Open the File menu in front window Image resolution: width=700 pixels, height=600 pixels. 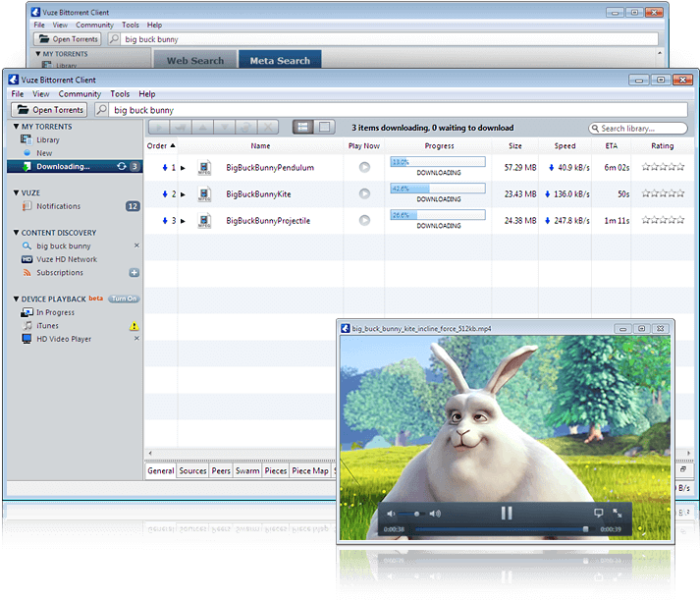(x=18, y=93)
